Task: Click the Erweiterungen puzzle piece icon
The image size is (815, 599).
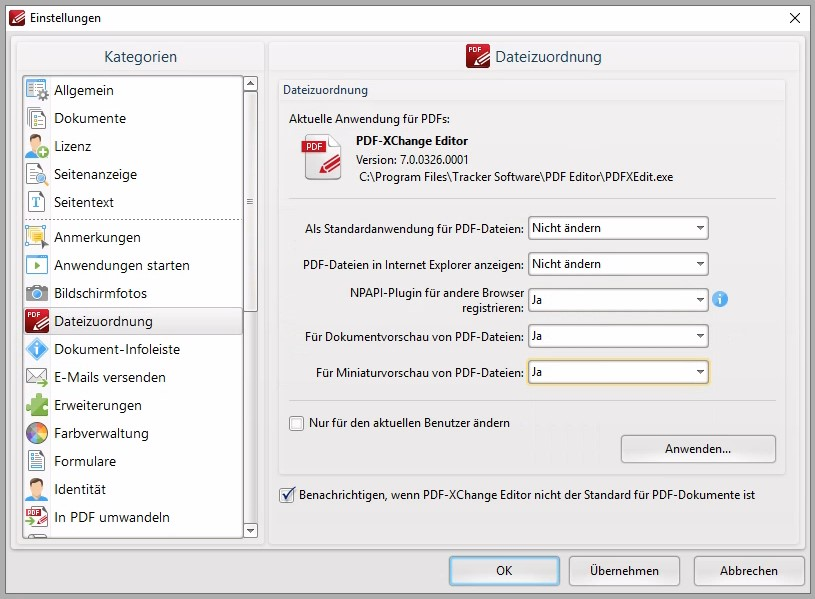Action: [x=37, y=405]
